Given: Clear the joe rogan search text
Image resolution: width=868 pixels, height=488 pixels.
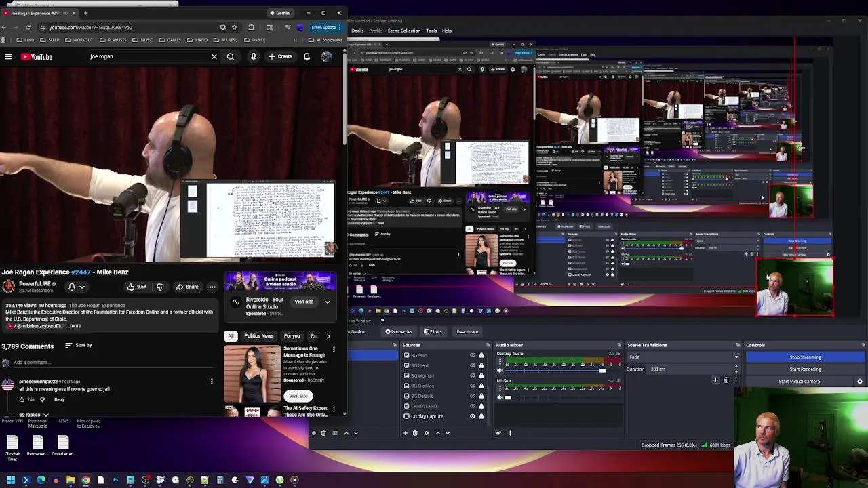Looking at the screenshot, I should (x=214, y=57).
